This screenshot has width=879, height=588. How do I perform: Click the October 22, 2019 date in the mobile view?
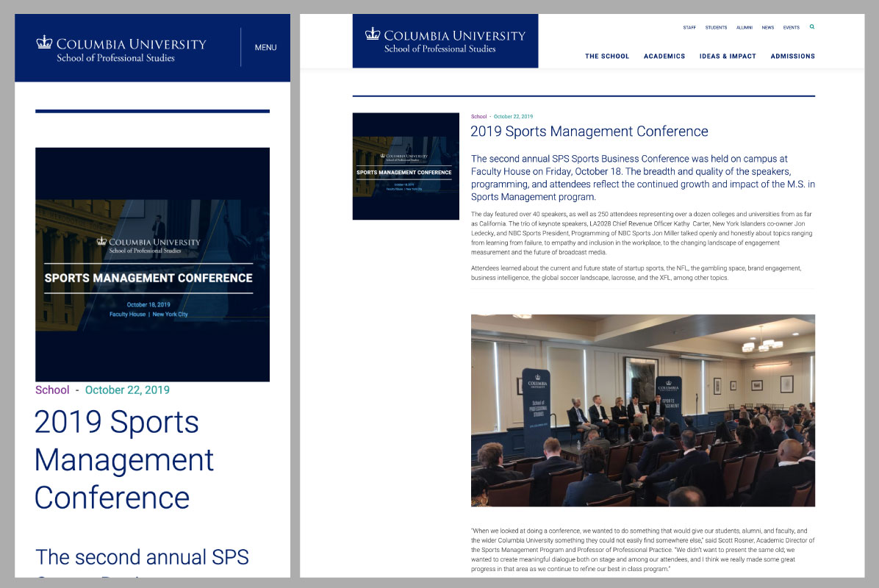(127, 390)
